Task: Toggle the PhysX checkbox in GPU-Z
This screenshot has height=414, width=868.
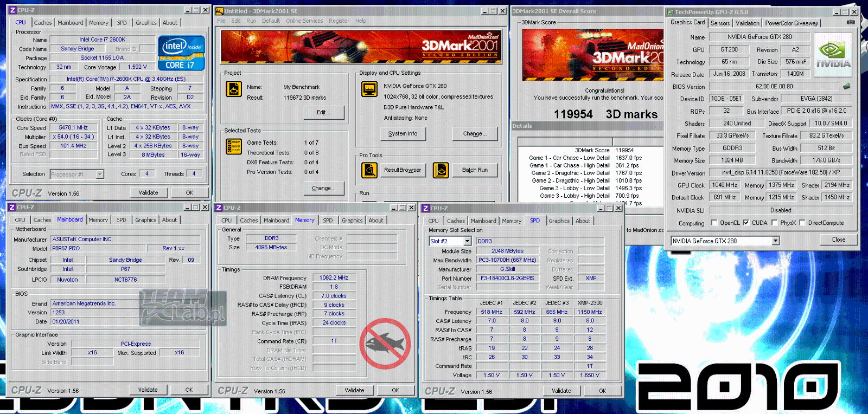Action: [775, 223]
